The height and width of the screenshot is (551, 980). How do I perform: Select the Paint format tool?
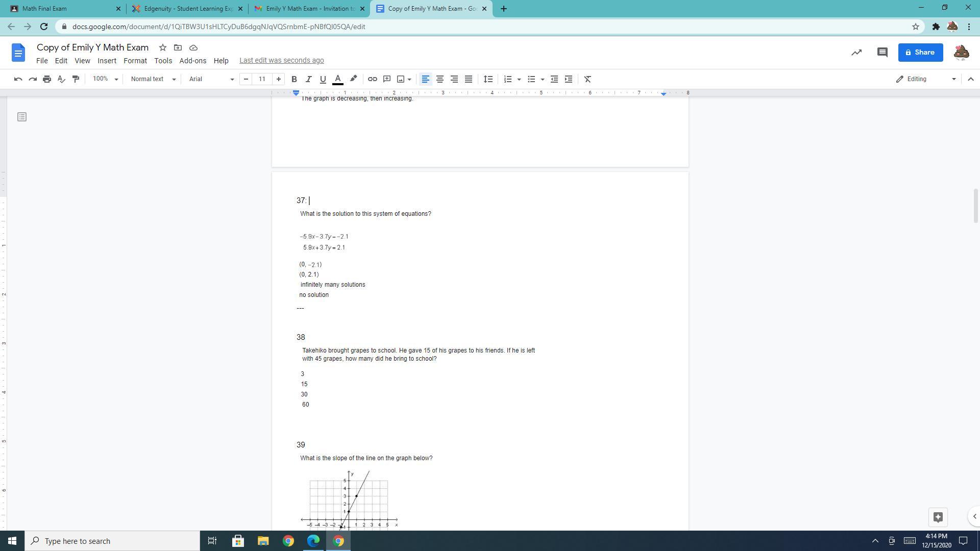(76, 79)
